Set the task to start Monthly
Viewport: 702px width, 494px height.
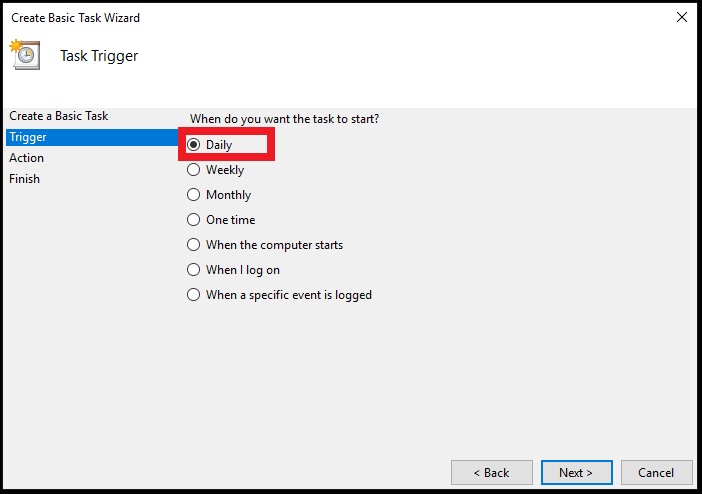click(x=194, y=195)
